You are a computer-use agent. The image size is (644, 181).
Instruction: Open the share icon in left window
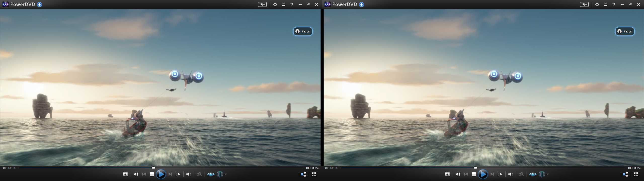(303, 174)
